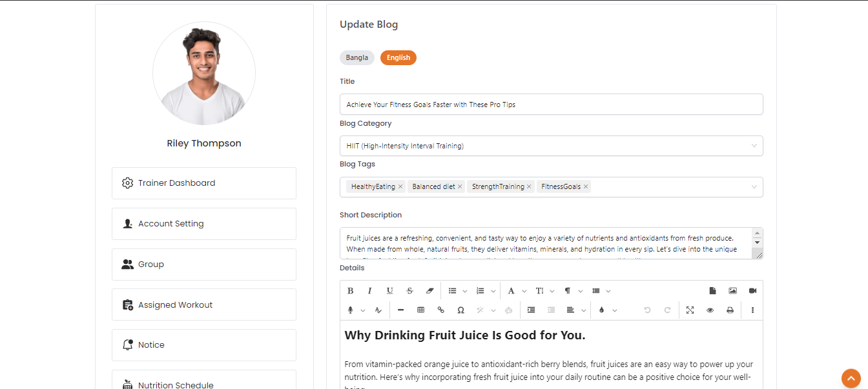Open the Blog Category dropdown
Viewport: 868px width, 389px height.
coord(551,146)
